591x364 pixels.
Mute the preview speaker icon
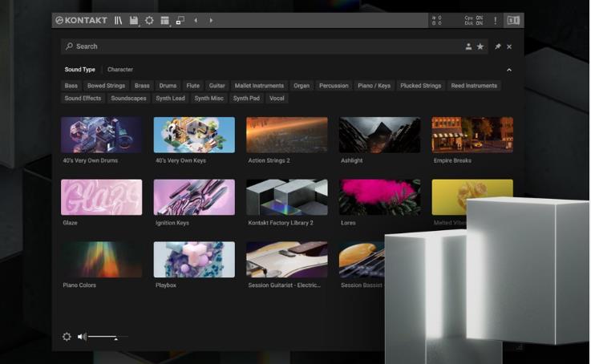coord(82,337)
